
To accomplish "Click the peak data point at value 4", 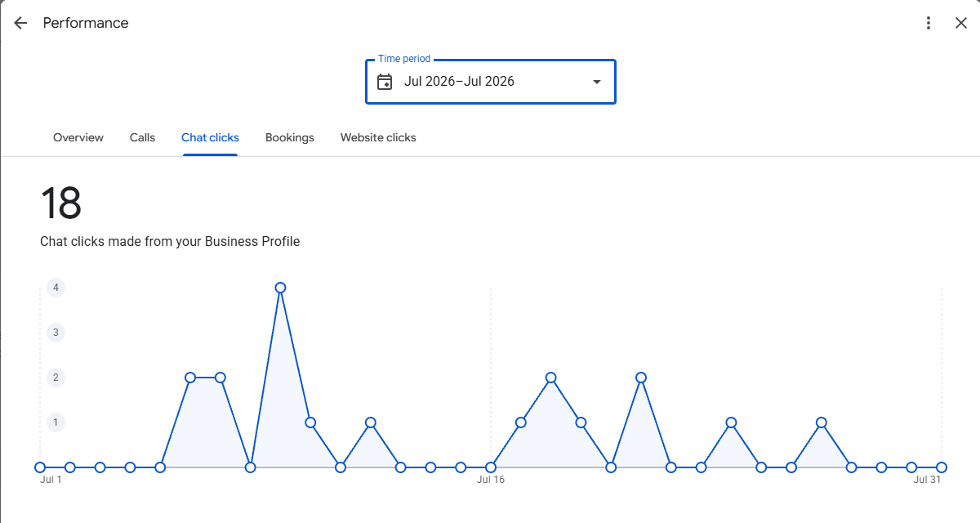I will pyautogui.click(x=280, y=288).
